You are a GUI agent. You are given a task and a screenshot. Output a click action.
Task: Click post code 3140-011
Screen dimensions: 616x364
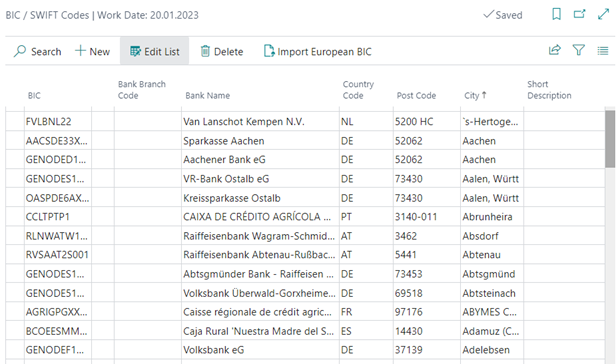427,217
